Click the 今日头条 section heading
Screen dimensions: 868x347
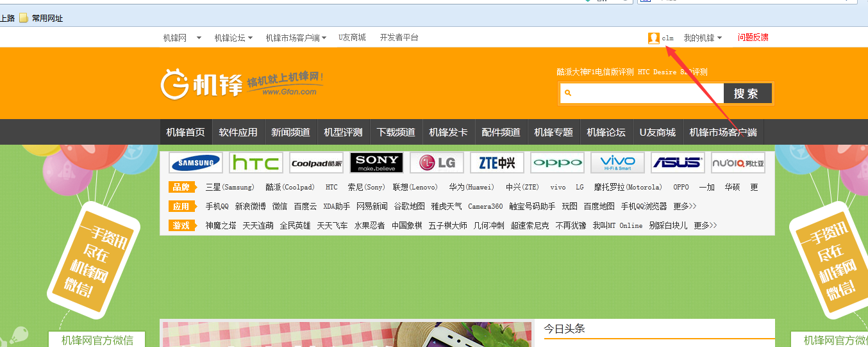(x=565, y=328)
